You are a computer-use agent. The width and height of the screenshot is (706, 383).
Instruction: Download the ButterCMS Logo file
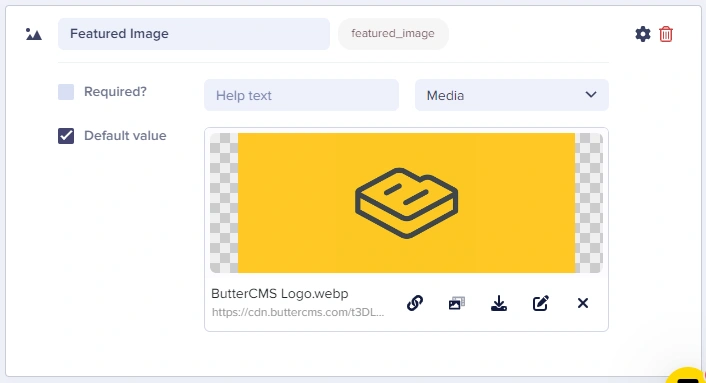tap(498, 303)
